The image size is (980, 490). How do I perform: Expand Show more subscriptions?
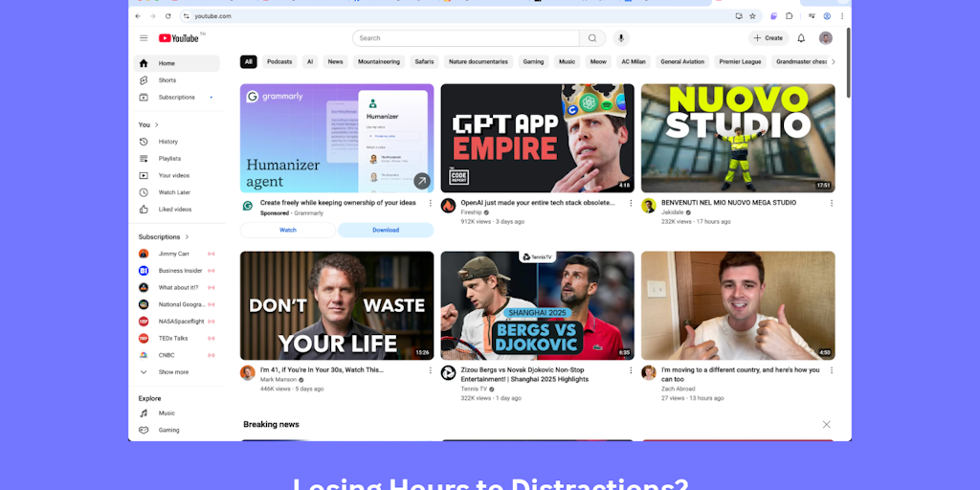176,372
